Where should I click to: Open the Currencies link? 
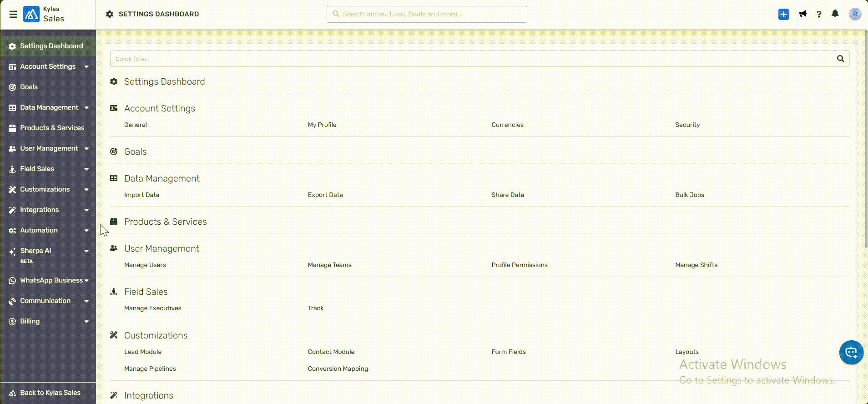coord(507,125)
